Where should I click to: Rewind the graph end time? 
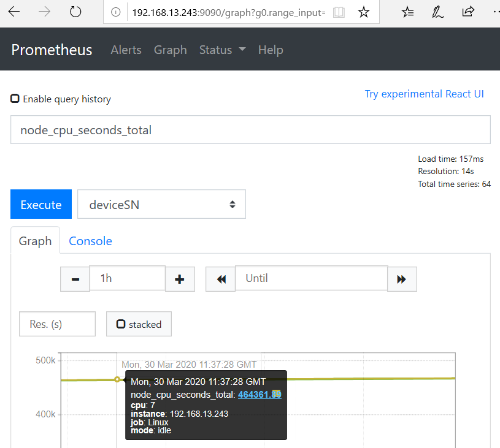[x=221, y=279]
